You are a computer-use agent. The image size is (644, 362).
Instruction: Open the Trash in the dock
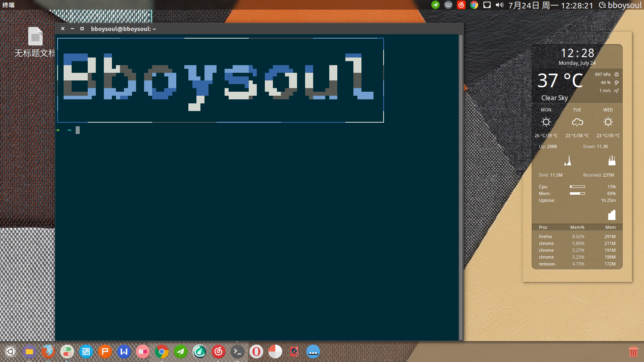pos(634,352)
